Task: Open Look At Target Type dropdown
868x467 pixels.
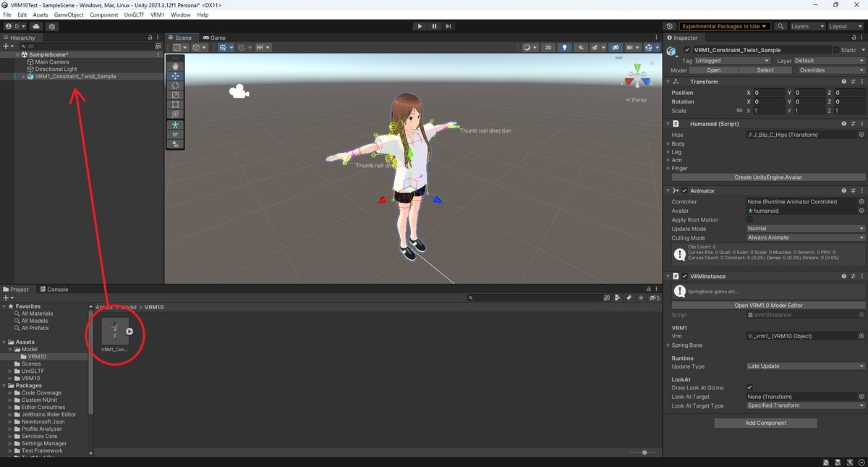Action: 805,405
